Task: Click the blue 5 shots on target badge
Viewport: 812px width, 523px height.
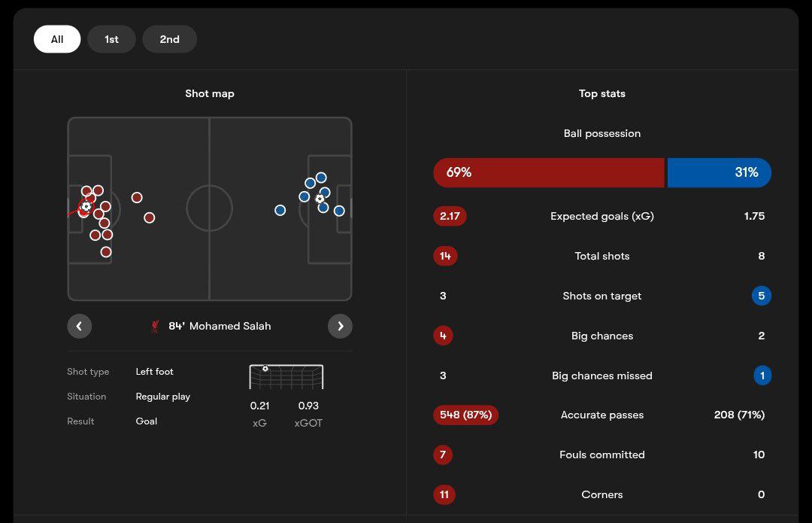Action: point(761,296)
